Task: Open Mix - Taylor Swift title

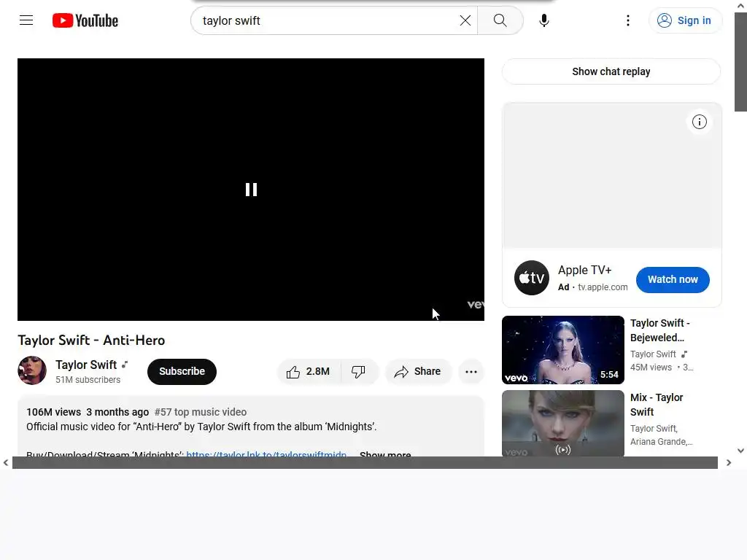Action: pyautogui.click(x=657, y=405)
